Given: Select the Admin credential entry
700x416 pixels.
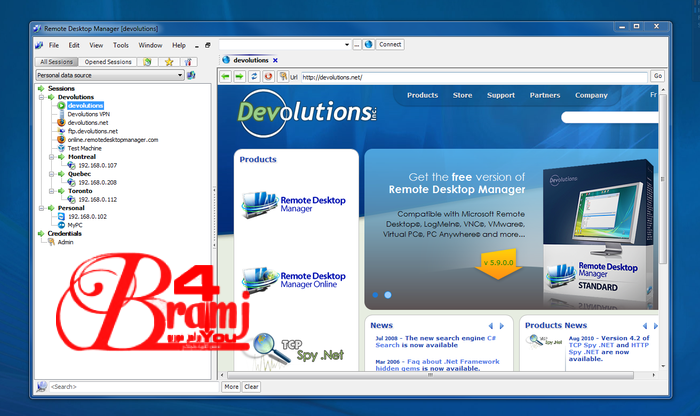Looking at the screenshot, I should coord(65,242).
